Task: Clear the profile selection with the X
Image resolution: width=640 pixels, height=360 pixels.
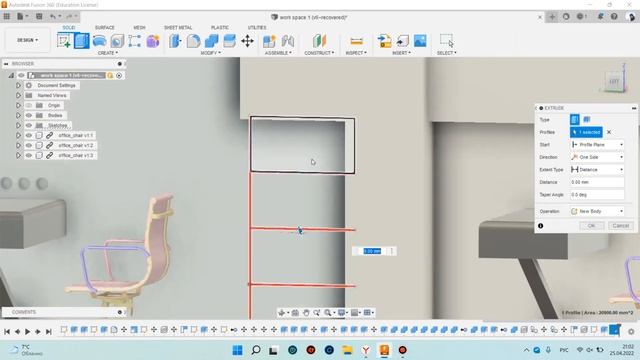Action: pyautogui.click(x=609, y=132)
